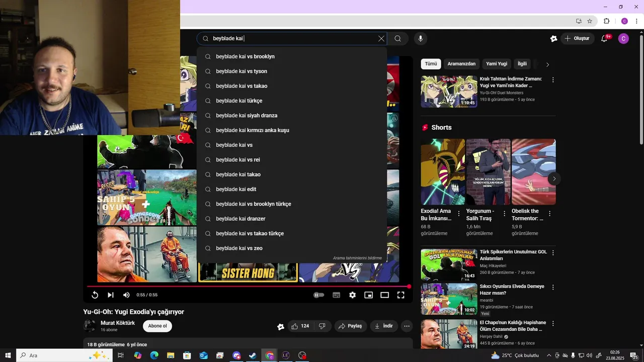Select suggestion beyblade kai edit

292,189
